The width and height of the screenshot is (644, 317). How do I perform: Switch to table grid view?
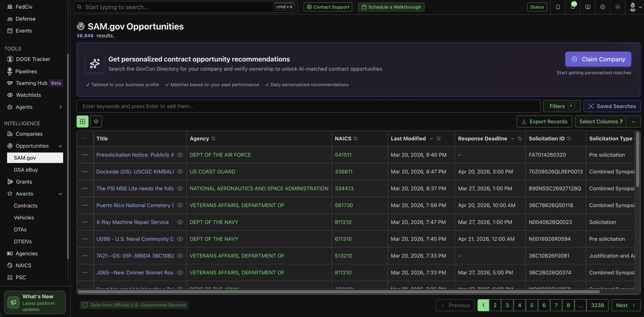(x=83, y=122)
